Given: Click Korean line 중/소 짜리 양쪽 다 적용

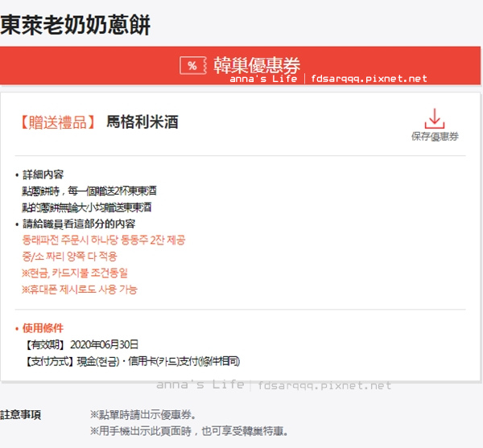Looking at the screenshot, I should [x=69, y=257].
